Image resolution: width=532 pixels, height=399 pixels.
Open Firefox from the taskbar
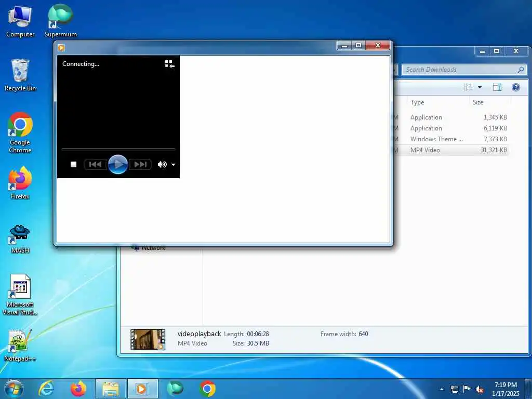(x=78, y=389)
